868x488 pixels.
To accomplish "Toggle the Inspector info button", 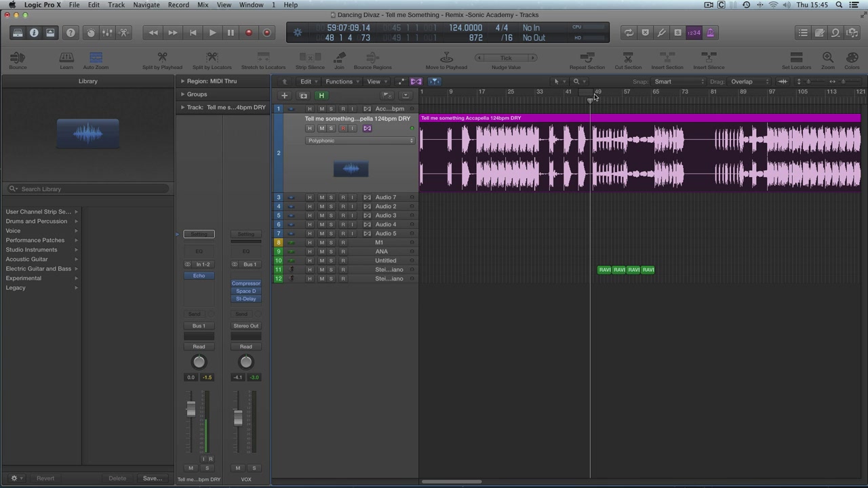I will (34, 33).
